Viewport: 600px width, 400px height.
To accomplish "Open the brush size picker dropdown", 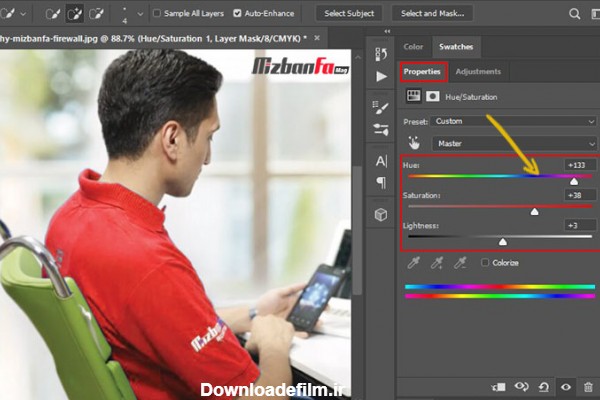I will tap(140, 14).
